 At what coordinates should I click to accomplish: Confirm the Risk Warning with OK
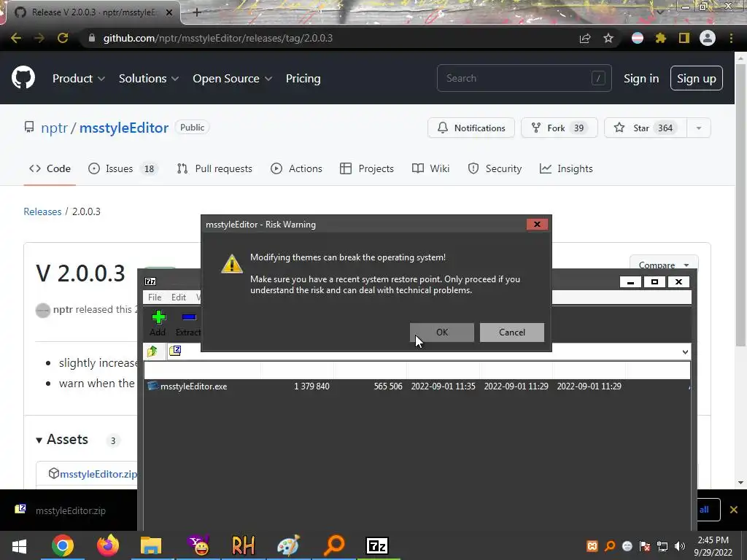pos(441,332)
